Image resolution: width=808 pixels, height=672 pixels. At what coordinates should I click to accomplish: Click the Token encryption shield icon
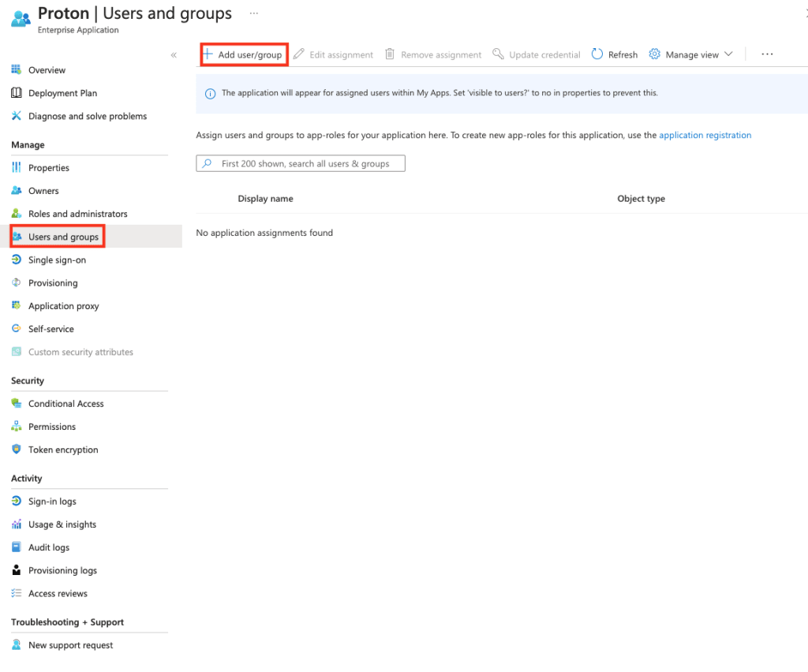17,449
